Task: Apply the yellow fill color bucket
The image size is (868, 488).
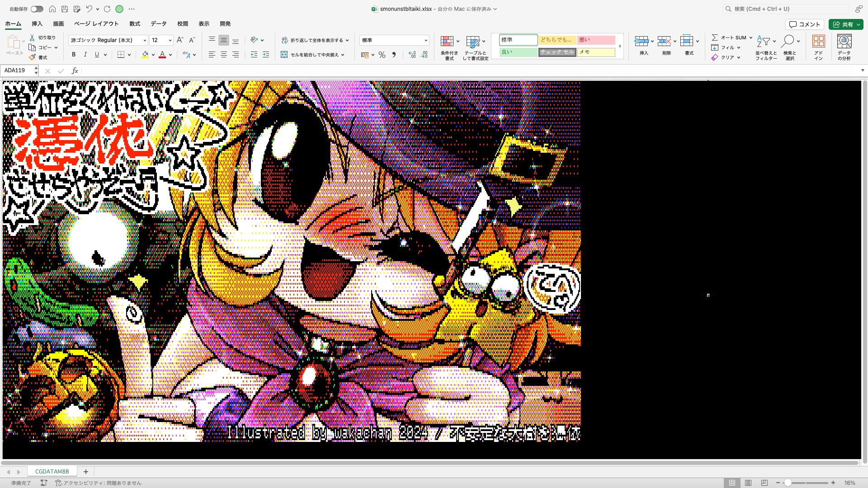Action: point(145,55)
